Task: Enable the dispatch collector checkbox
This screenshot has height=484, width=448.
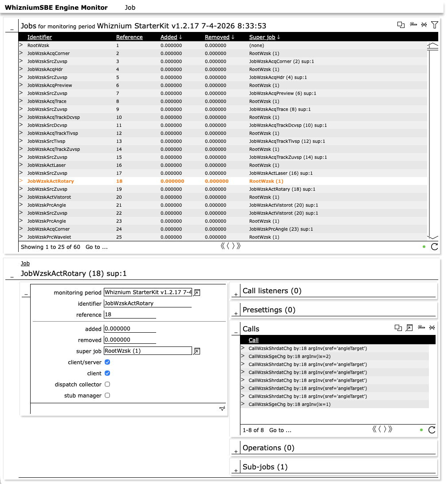Action: [107, 384]
